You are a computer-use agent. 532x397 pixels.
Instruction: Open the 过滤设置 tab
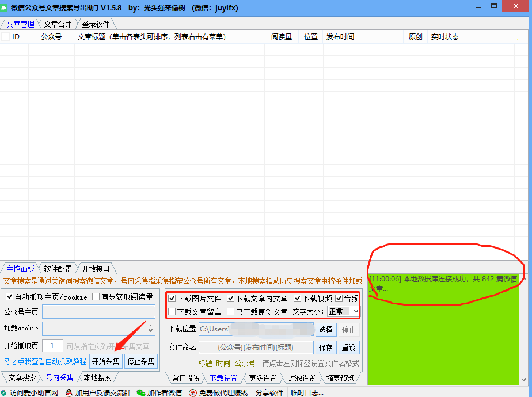tap(302, 378)
